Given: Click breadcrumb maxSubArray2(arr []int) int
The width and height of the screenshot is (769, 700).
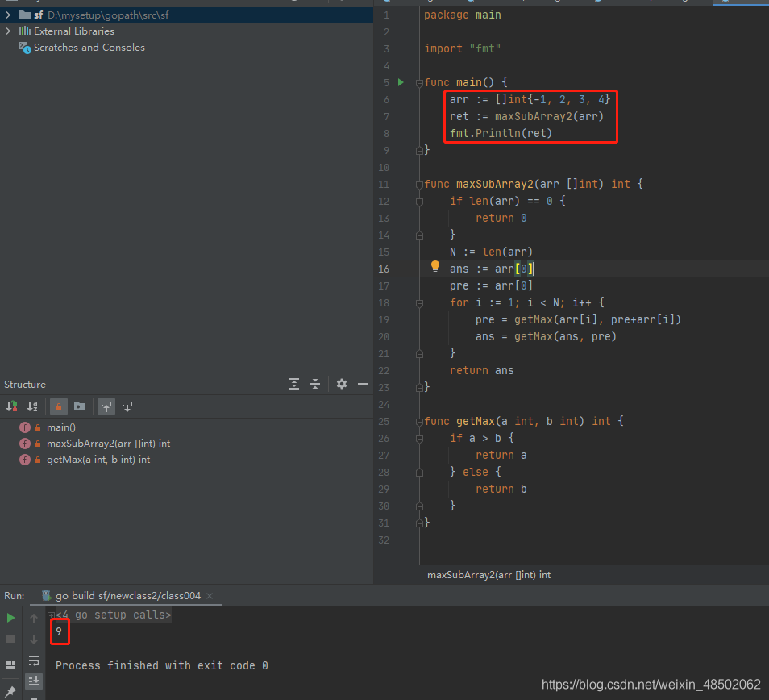Looking at the screenshot, I should click(x=488, y=575).
